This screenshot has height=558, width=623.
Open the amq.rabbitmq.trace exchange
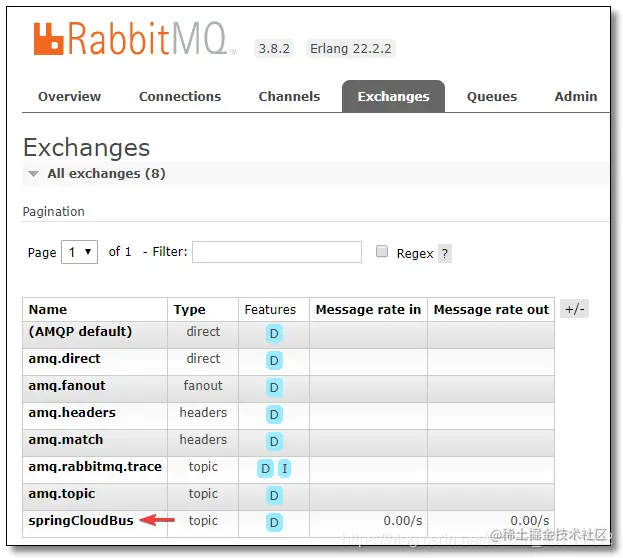[95, 467]
